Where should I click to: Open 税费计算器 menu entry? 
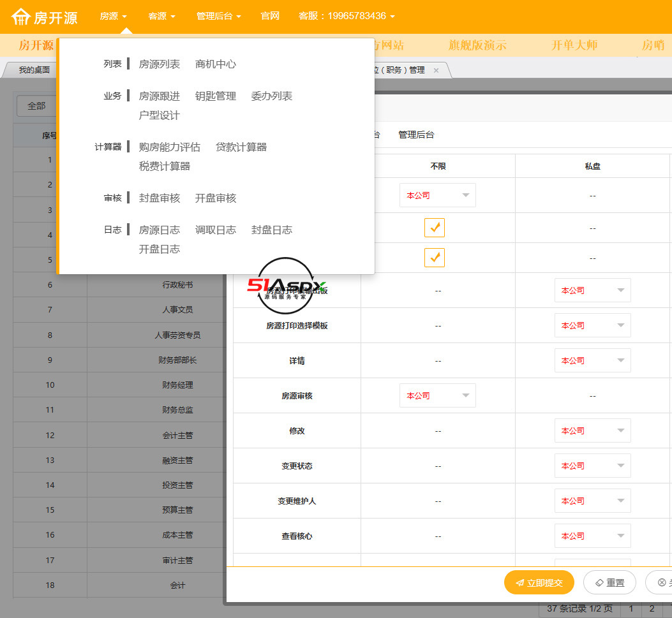click(165, 166)
